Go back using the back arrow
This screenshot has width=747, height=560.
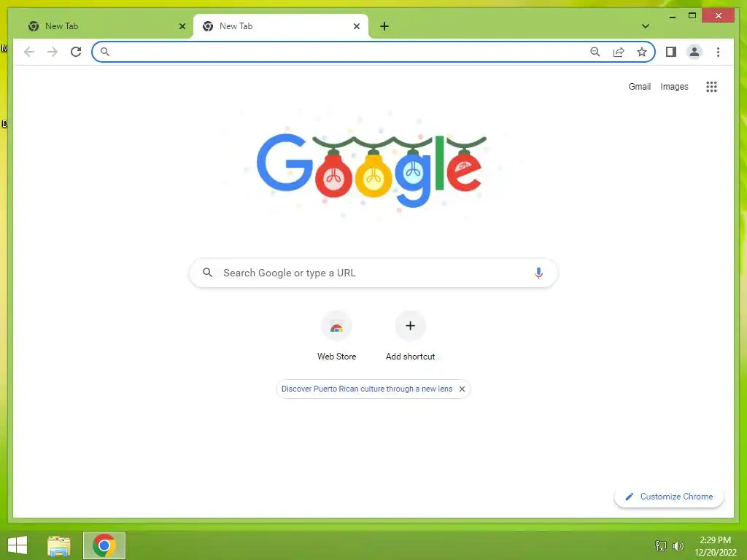29,52
